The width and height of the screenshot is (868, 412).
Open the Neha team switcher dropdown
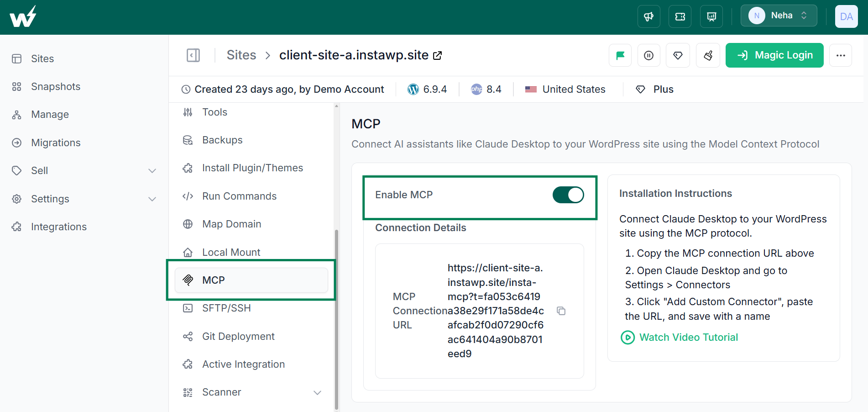point(779,16)
